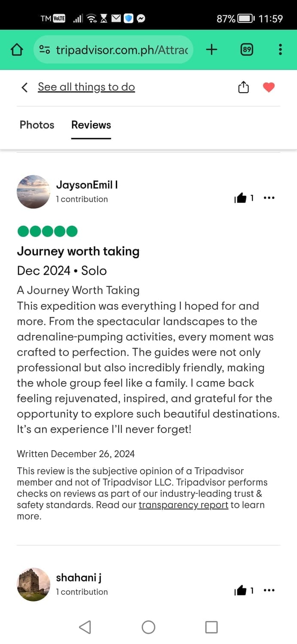Like shahani j's review with thumbs up
This screenshot has width=297, height=644.
click(241, 591)
